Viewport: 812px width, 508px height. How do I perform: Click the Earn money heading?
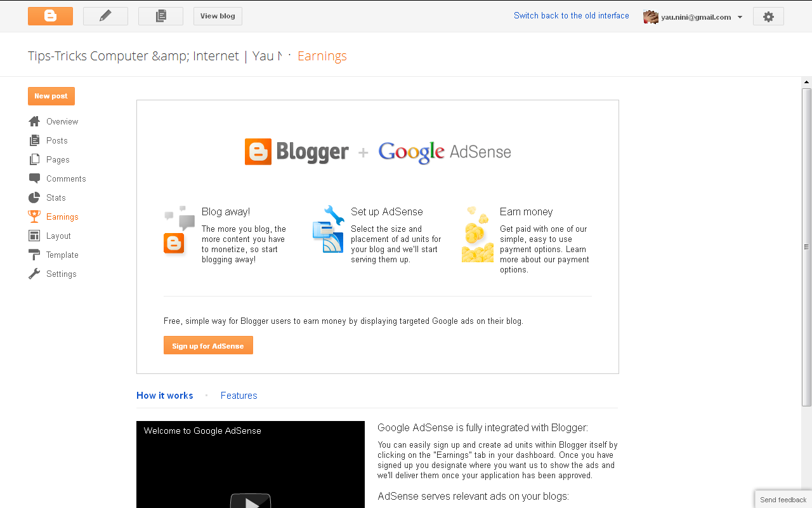[527, 211]
